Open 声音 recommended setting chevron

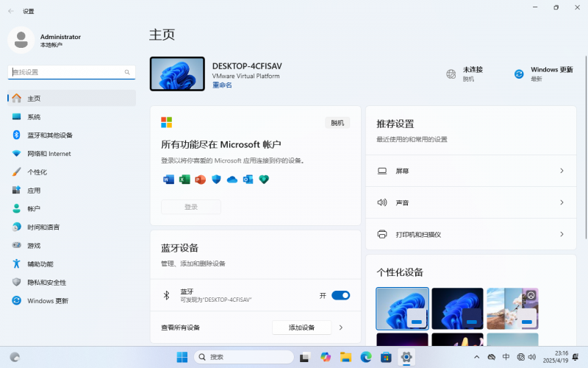coord(562,202)
